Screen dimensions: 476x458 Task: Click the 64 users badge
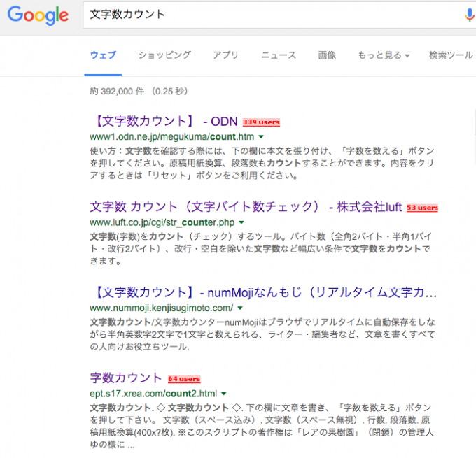pos(184,379)
